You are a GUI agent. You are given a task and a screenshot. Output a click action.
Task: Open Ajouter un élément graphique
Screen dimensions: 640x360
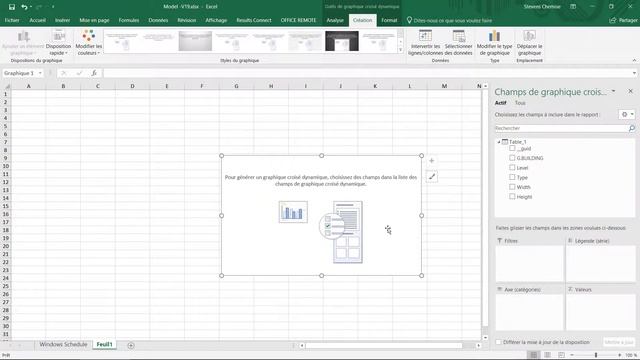(x=23, y=42)
